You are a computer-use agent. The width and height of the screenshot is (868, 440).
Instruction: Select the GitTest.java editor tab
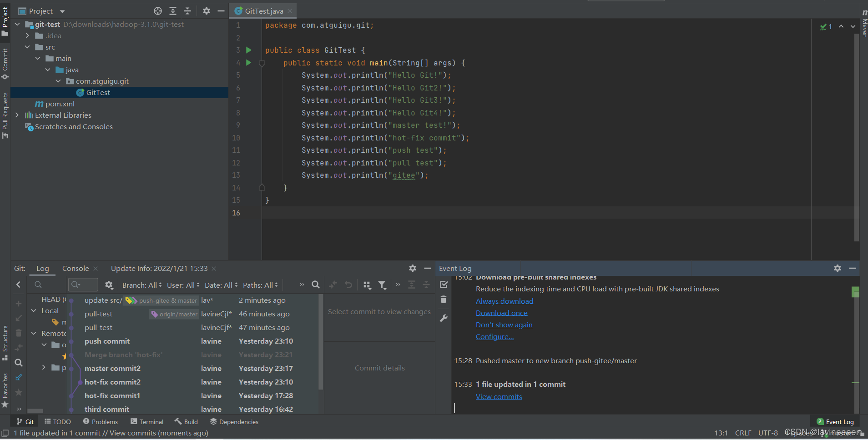[263, 11]
